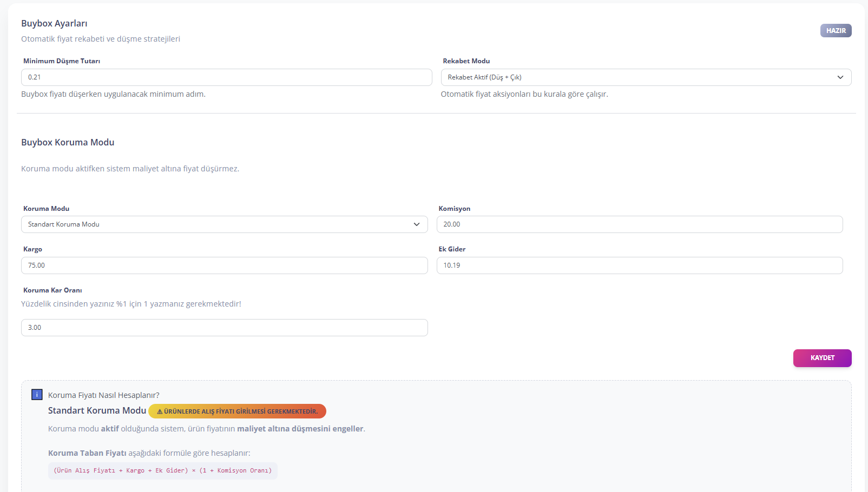Click the orange alış fiyatı warning badge
The image size is (868, 492).
pyautogui.click(x=238, y=411)
